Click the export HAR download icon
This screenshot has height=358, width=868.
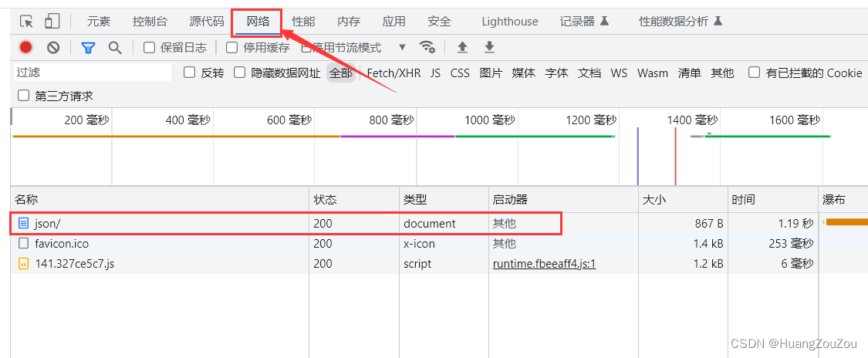click(489, 47)
